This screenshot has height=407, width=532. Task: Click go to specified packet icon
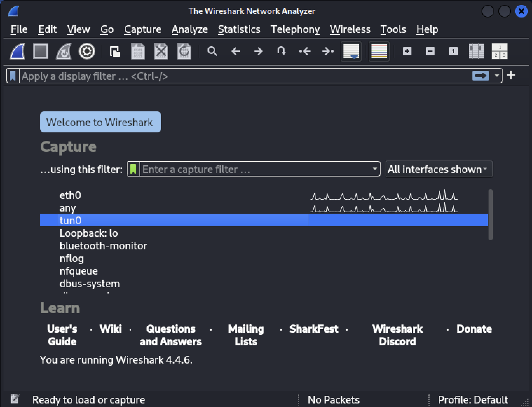(281, 51)
